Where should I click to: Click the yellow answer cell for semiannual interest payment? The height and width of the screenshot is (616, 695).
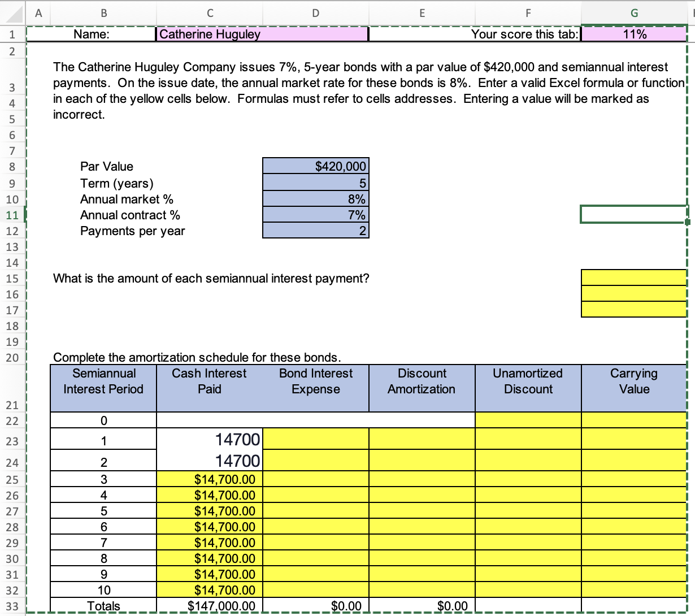(x=634, y=277)
